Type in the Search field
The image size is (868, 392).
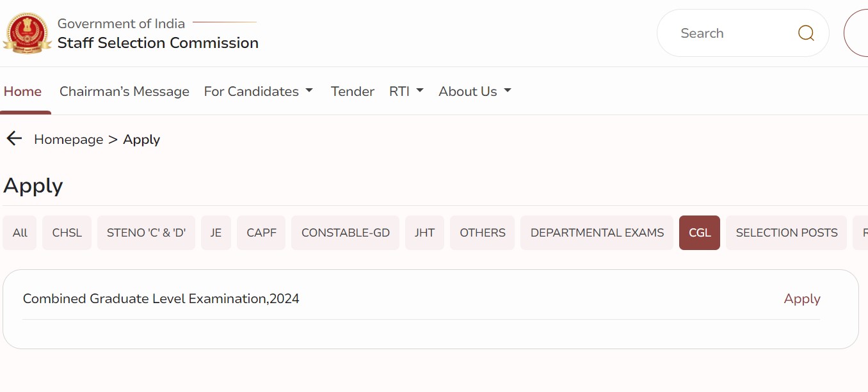[730, 33]
